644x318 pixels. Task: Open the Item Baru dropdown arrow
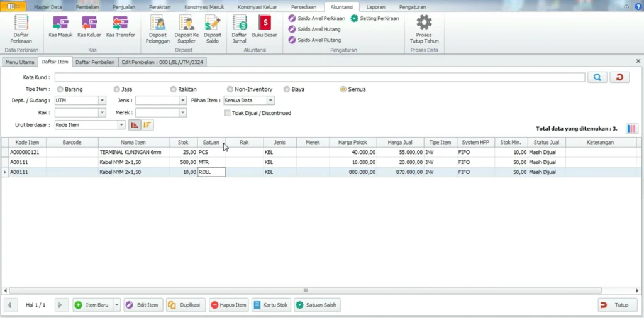pos(116,305)
